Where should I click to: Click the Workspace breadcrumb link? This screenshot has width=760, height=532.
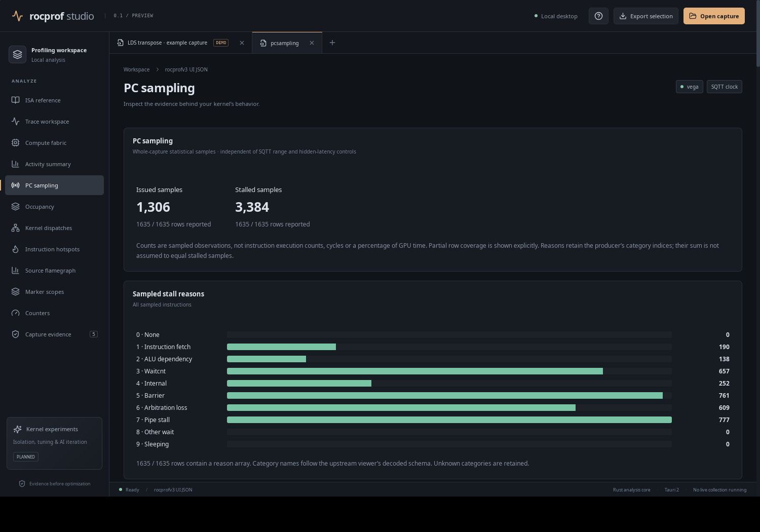click(137, 69)
